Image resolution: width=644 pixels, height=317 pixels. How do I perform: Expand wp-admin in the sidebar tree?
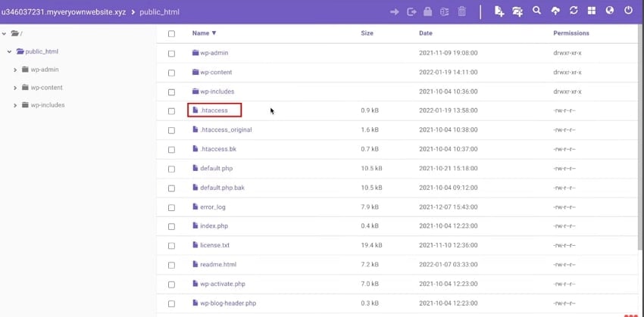coord(15,70)
